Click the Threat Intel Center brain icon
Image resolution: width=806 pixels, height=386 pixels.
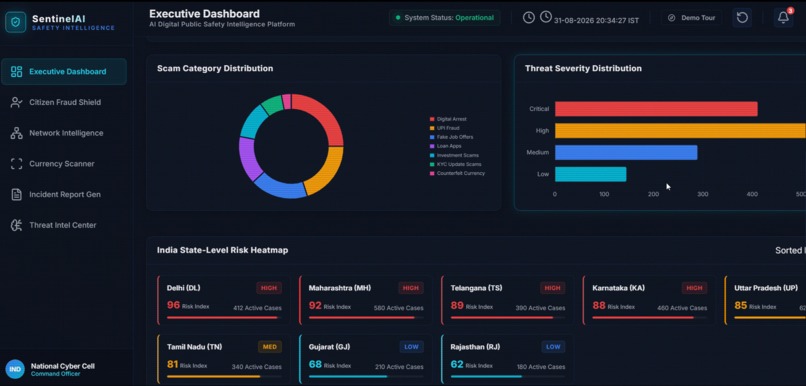point(16,225)
